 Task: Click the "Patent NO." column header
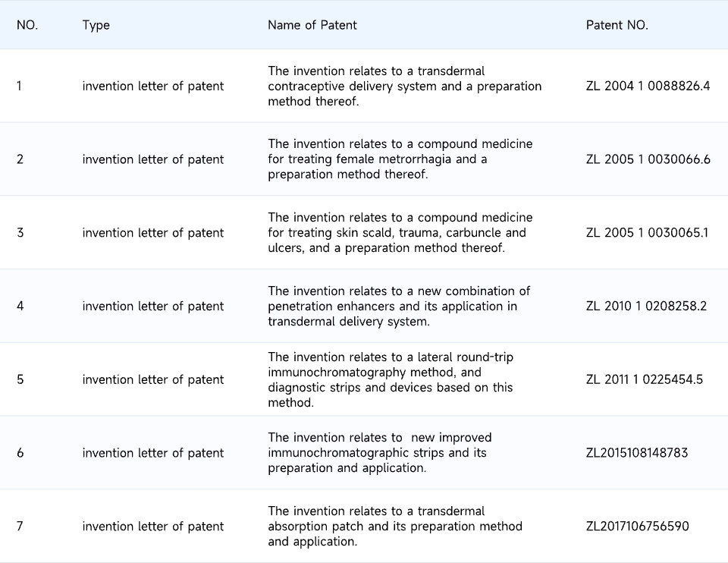[x=617, y=25]
